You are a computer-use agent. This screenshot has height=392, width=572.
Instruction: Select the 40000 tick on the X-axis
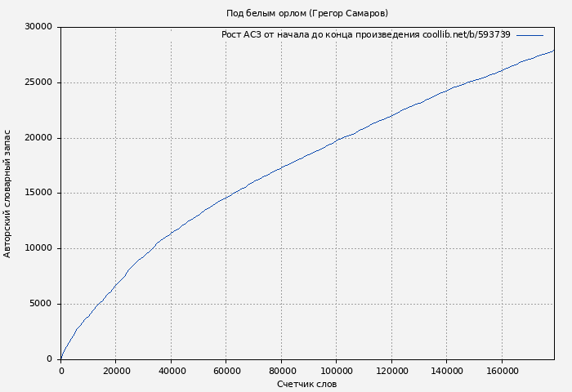click(171, 370)
